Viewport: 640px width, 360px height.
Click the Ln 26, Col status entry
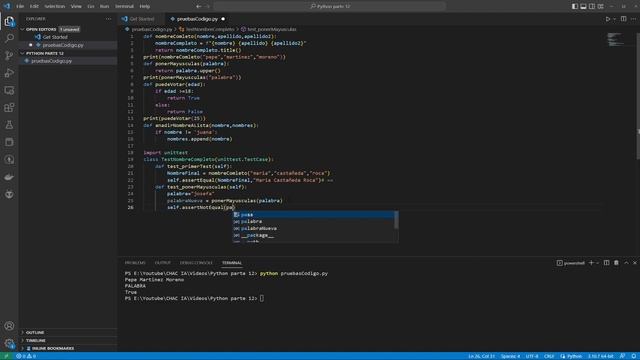click(482, 356)
